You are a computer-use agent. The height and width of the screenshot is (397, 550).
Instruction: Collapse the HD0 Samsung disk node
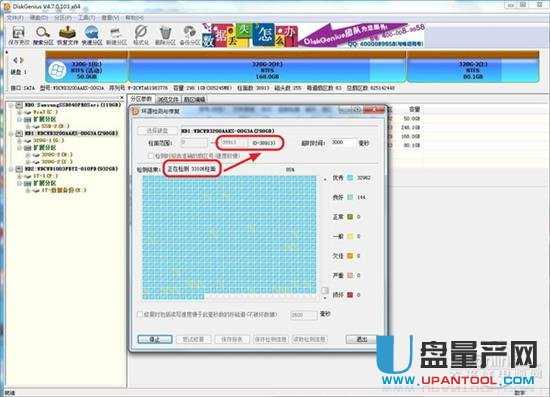point(11,105)
